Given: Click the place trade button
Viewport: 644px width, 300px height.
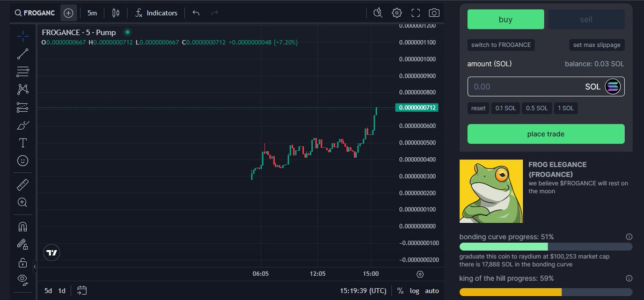Looking at the screenshot, I should click(546, 134).
